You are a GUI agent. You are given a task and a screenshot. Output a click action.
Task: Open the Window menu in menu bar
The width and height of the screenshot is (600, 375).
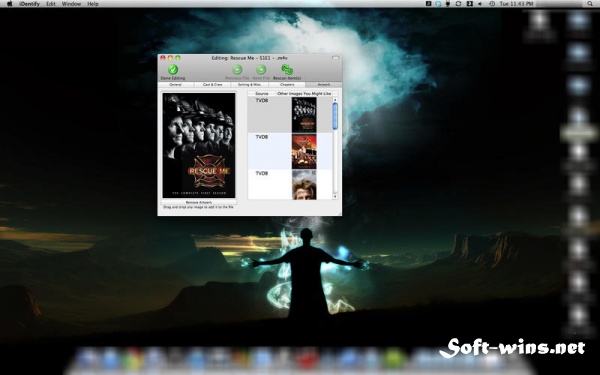click(71, 4)
